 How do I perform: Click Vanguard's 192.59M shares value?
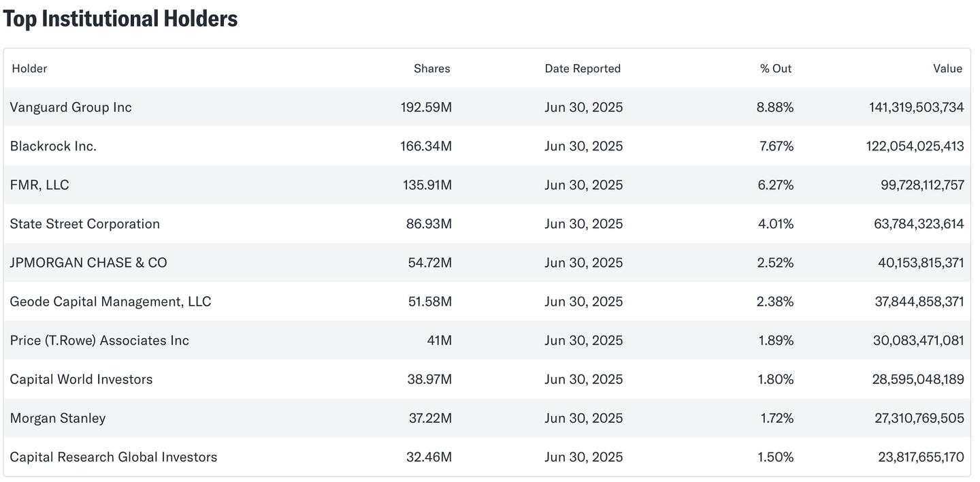point(426,107)
